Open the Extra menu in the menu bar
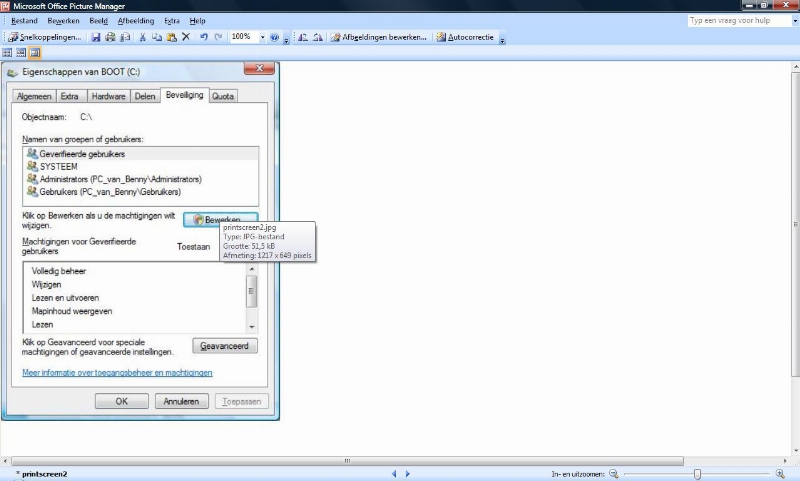This screenshot has width=800, height=481. click(x=172, y=21)
